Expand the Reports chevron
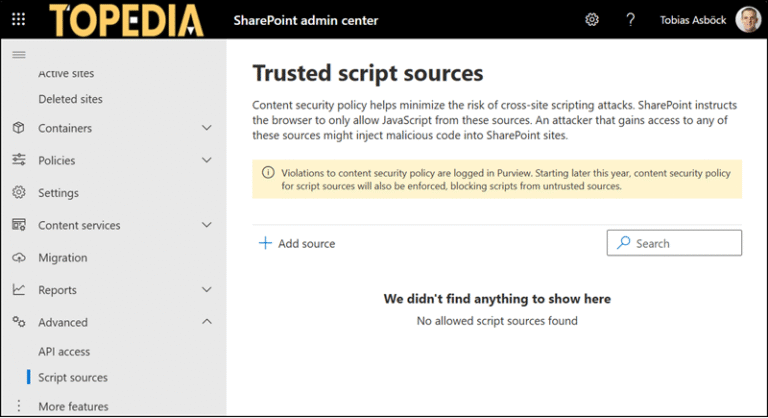The image size is (768, 418). (207, 290)
